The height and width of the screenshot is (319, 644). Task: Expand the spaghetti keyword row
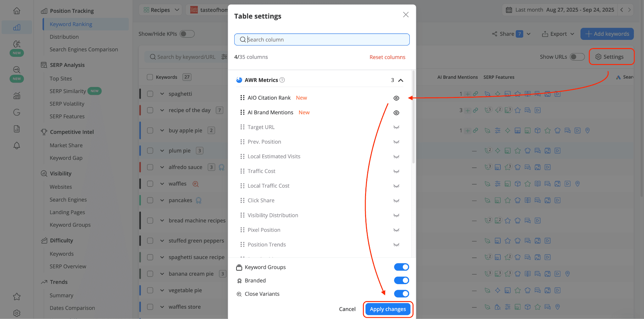pyautogui.click(x=162, y=94)
